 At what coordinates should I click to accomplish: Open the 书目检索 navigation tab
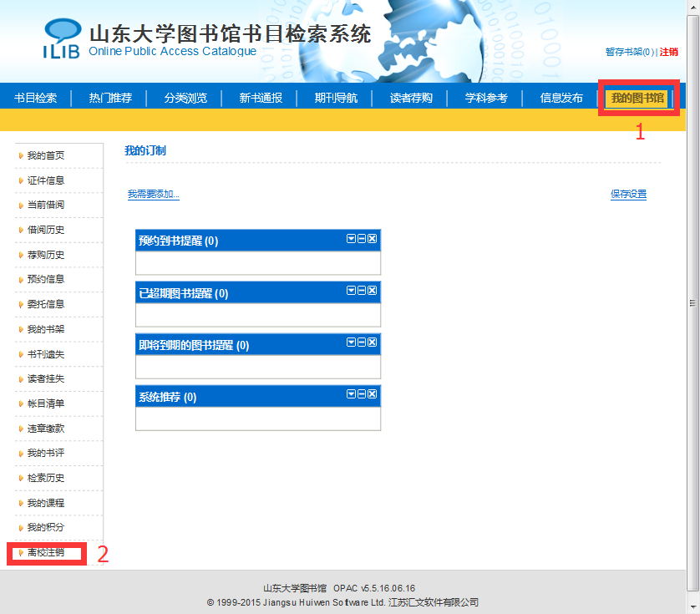point(35,99)
